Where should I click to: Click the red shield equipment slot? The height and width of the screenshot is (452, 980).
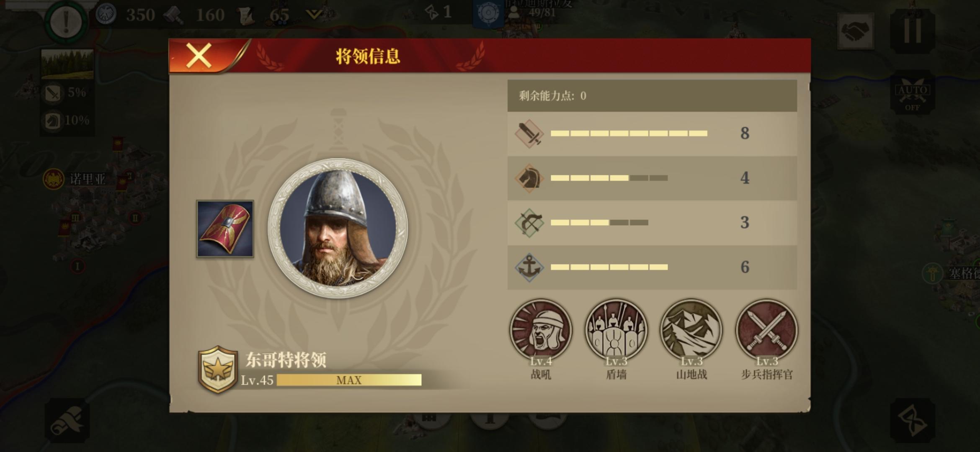click(225, 229)
